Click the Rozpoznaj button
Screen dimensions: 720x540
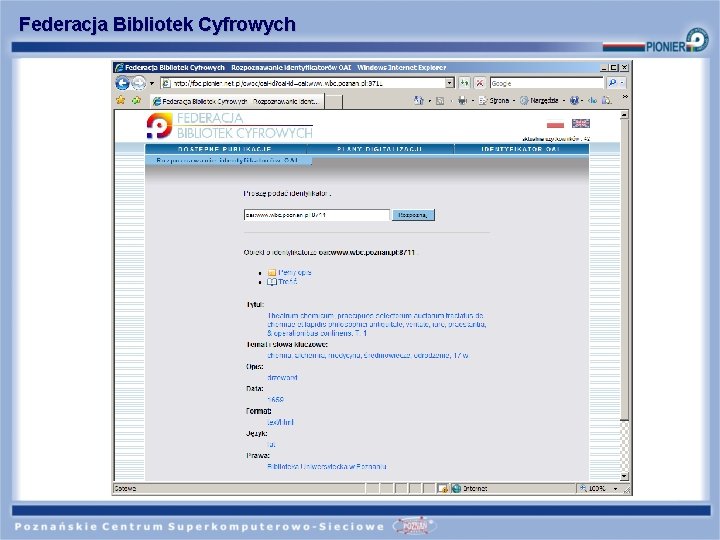[x=413, y=215]
